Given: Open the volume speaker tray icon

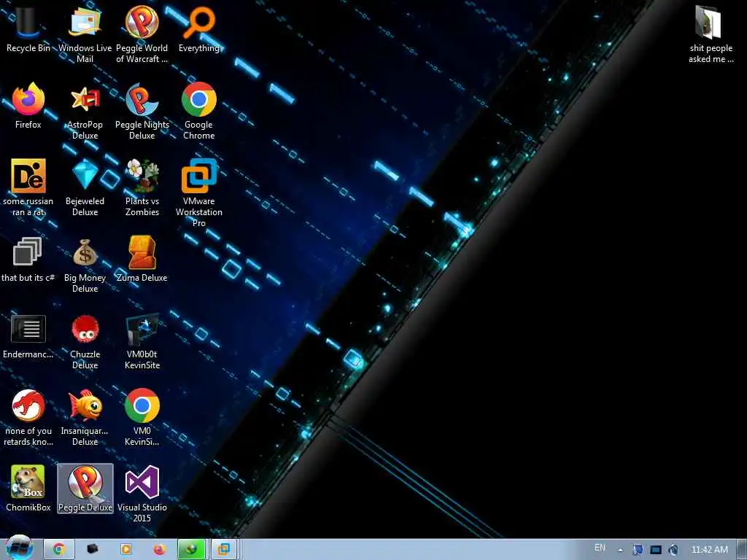Looking at the screenshot, I should point(673,550).
